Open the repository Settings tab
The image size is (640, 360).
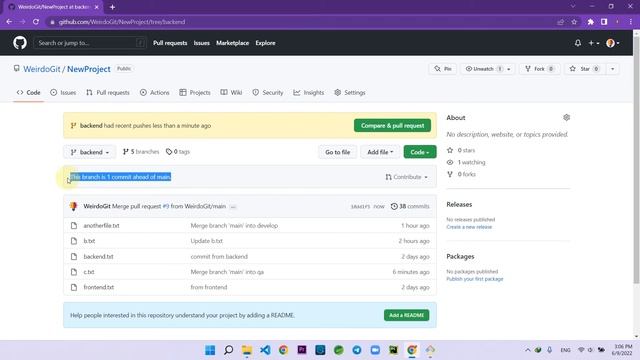pyautogui.click(x=350, y=93)
